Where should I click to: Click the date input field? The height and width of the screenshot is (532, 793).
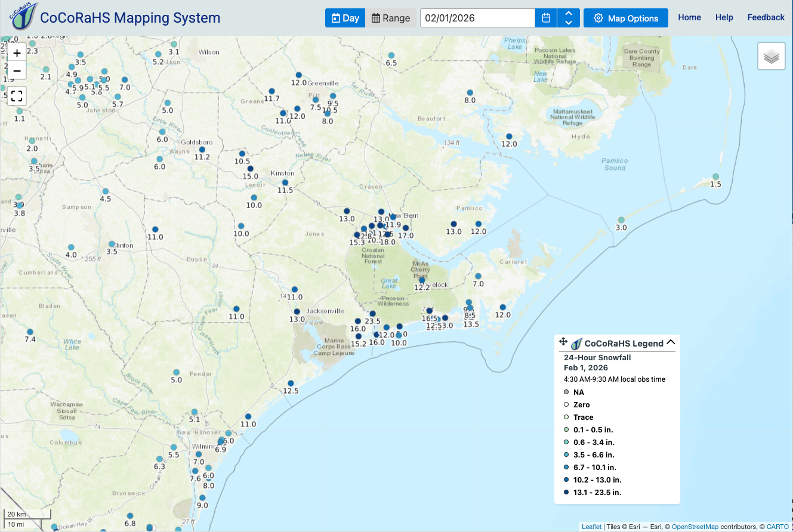(x=477, y=18)
